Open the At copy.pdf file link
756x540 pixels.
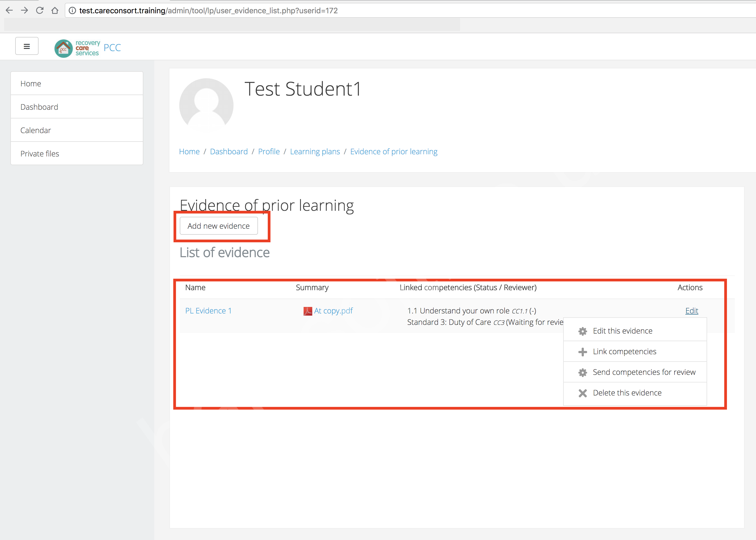[x=333, y=311]
